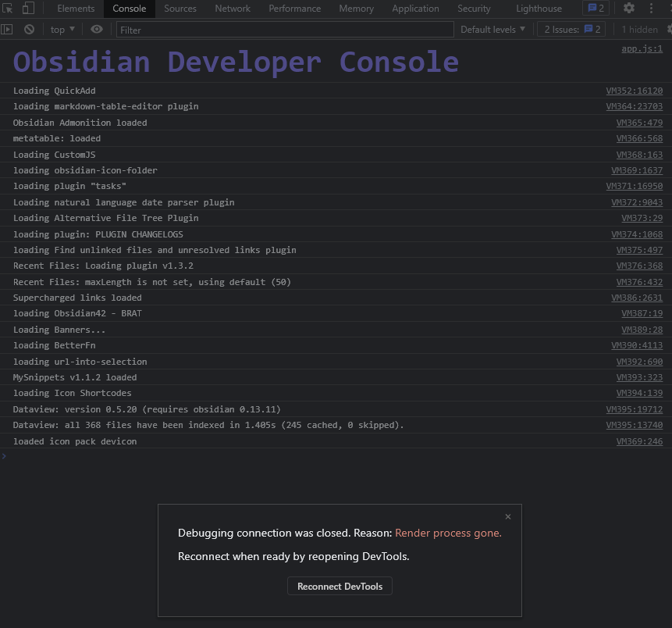Open source link VM386:2631
Image resolution: width=672 pixels, height=628 pixels.
click(637, 298)
